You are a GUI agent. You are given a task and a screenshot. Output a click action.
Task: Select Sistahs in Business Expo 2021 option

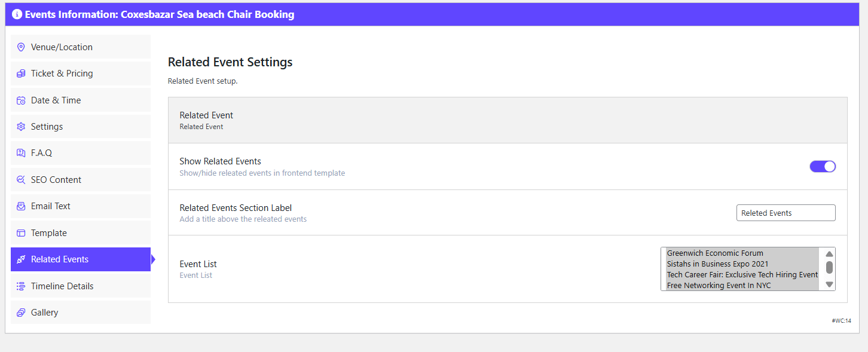(717, 264)
